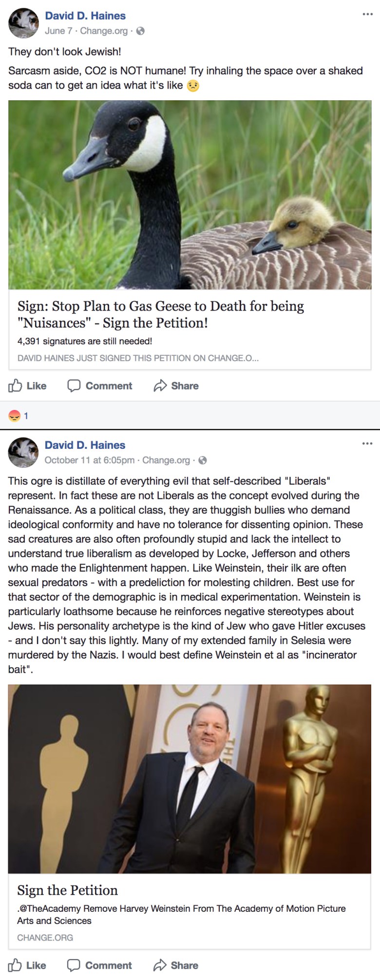Click the thumbs-up Like icon under the geese petition
380x980 pixels.
[16, 386]
